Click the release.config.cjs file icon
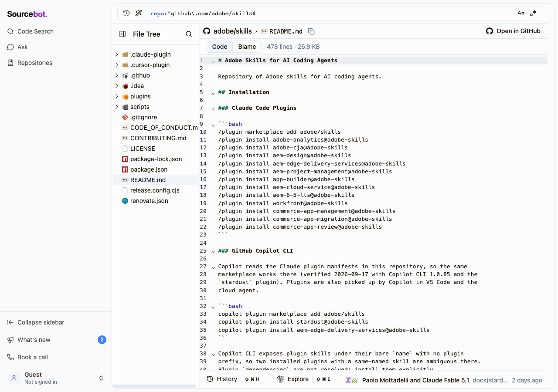The width and height of the screenshot is (558, 392). coord(125,190)
